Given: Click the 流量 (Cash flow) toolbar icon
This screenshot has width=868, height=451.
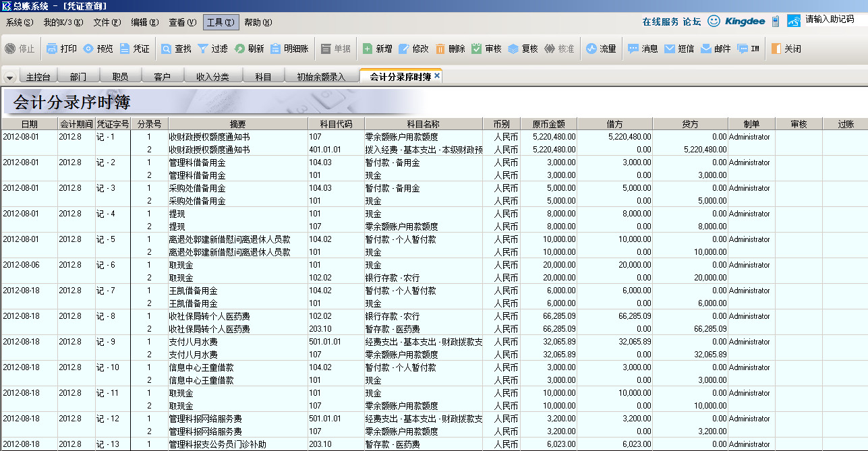Looking at the screenshot, I should pyautogui.click(x=591, y=49).
